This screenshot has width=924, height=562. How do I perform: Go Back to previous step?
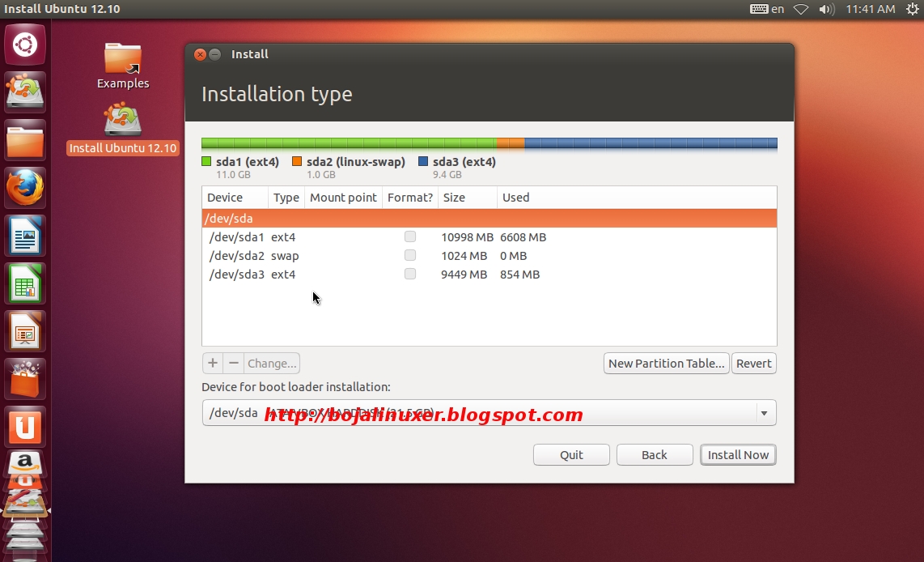click(x=655, y=454)
